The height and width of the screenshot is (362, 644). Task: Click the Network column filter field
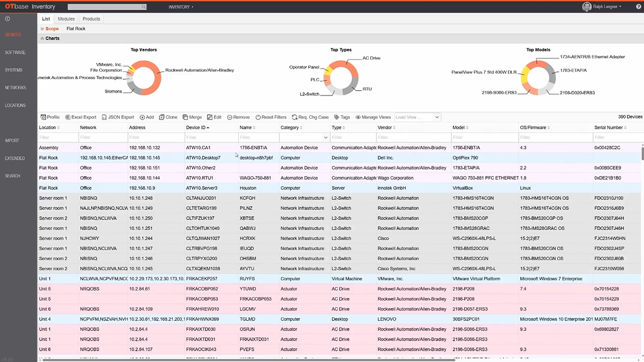coord(102,137)
